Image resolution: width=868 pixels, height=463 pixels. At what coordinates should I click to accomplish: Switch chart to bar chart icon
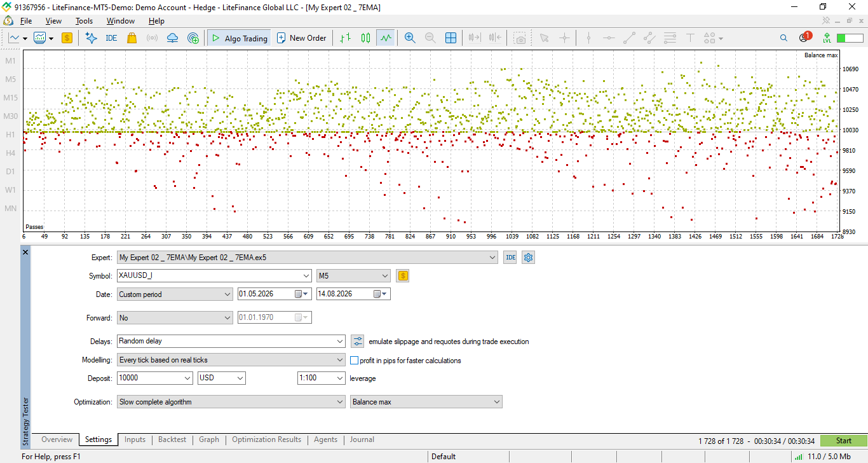(x=345, y=38)
